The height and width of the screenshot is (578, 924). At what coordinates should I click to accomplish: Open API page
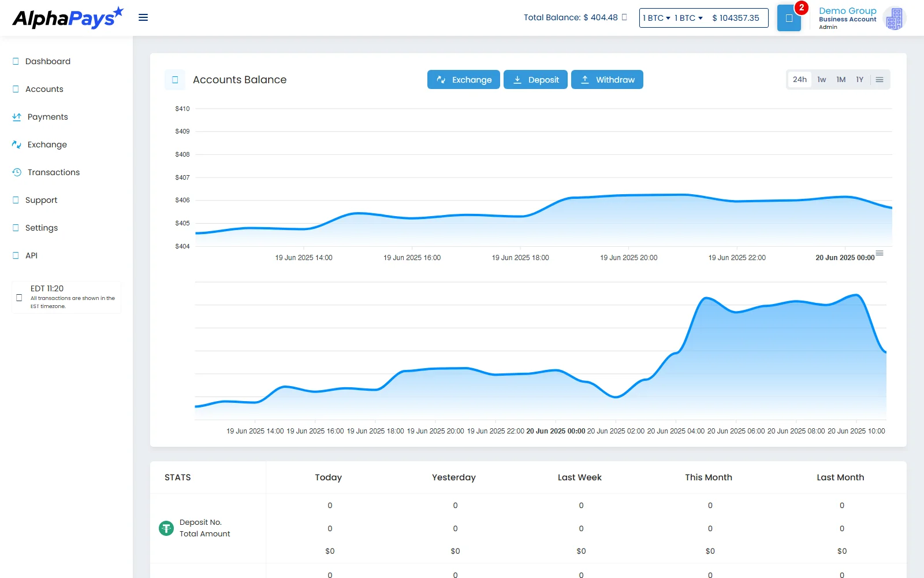(x=32, y=255)
